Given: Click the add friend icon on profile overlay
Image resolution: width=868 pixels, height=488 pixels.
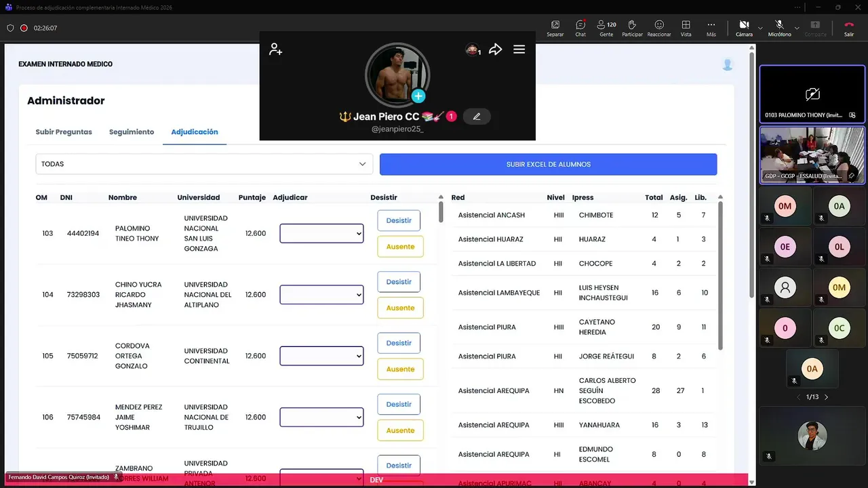Looking at the screenshot, I should (x=275, y=49).
